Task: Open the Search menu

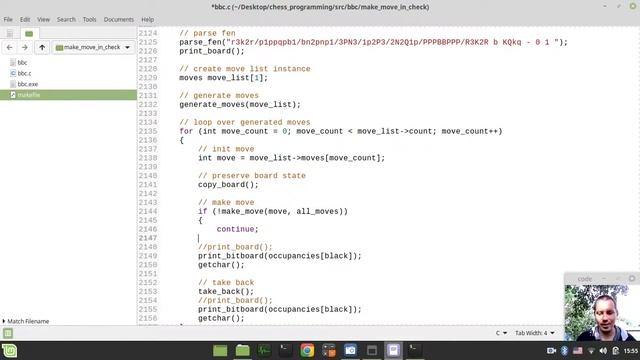Action: click(x=66, y=20)
